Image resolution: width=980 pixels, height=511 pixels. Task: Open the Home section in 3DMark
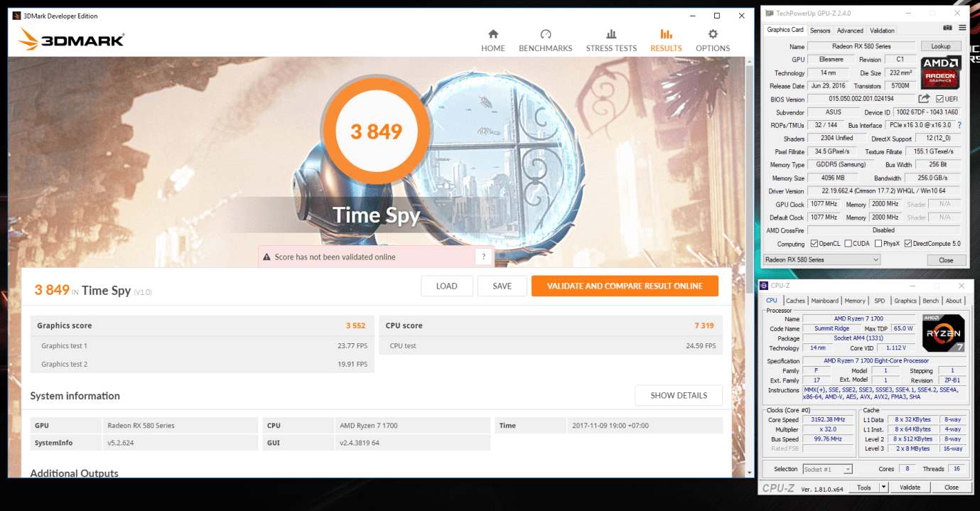click(x=493, y=41)
